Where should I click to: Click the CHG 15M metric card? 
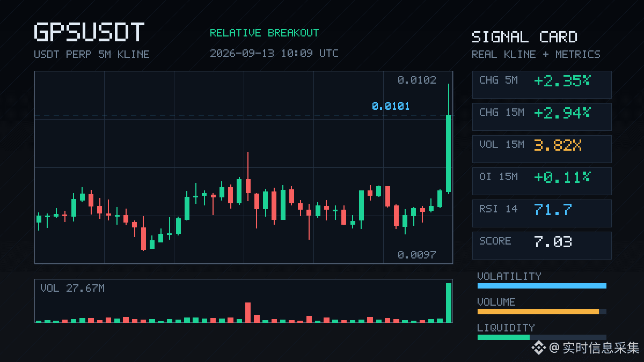point(541,116)
